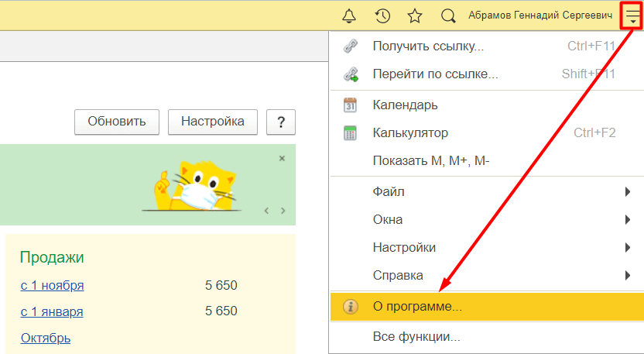
Task: Open the с 1 ноября sales link
Action: click(x=52, y=286)
